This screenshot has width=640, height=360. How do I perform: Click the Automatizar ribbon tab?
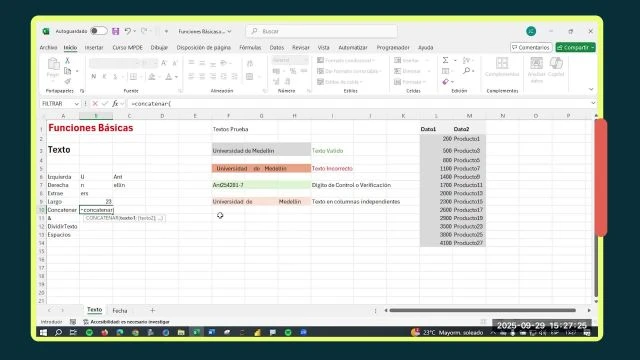(353, 48)
